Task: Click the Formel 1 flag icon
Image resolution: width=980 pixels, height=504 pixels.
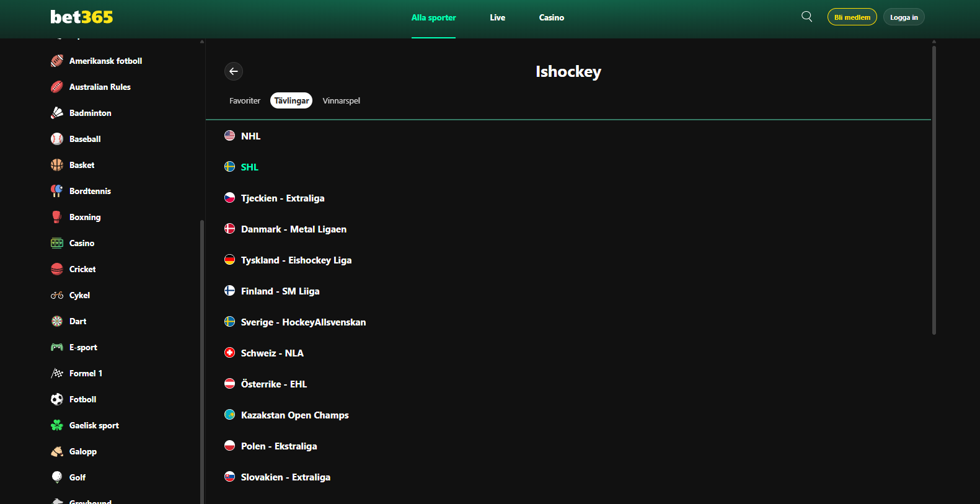Action: tap(57, 373)
